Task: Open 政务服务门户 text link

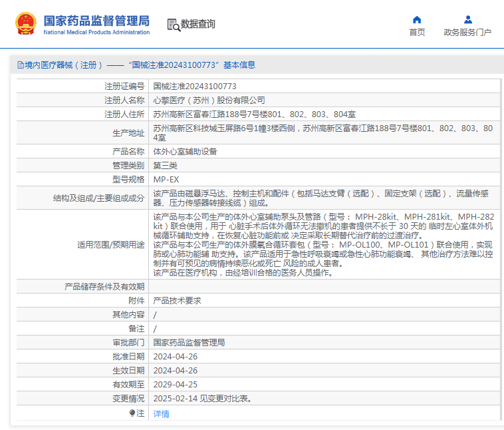Action: coord(467,32)
